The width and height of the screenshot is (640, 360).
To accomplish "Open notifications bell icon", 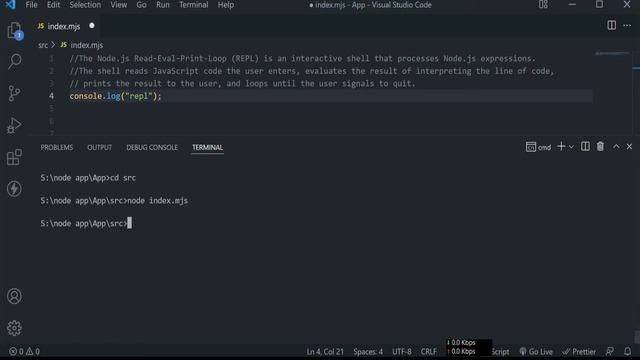I will [x=627, y=351].
